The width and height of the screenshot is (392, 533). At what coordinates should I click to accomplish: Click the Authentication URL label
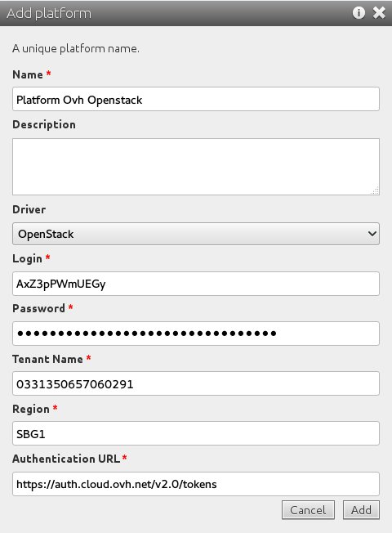click(66, 459)
